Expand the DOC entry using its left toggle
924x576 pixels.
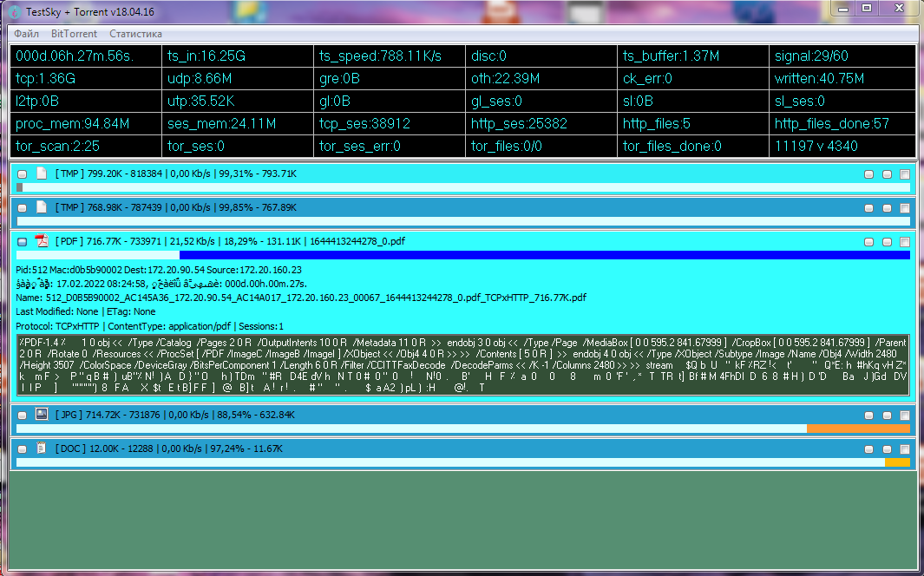(x=23, y=449)
